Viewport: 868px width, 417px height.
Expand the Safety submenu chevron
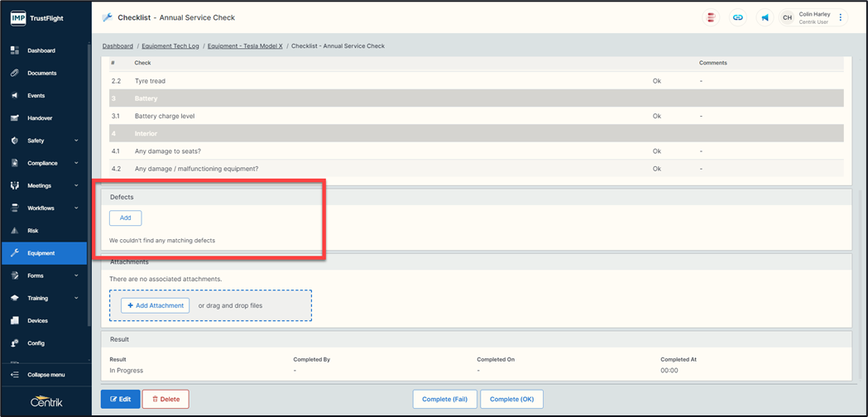pyautogui.click(x=76, y=141)
